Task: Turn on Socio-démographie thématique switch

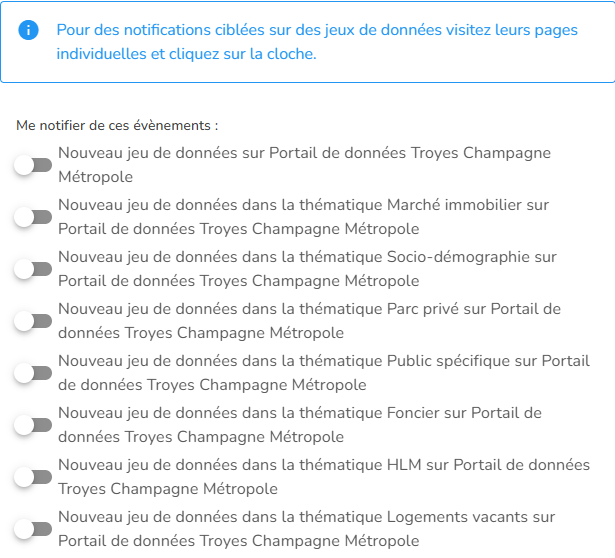Action: tap(33, 269)
